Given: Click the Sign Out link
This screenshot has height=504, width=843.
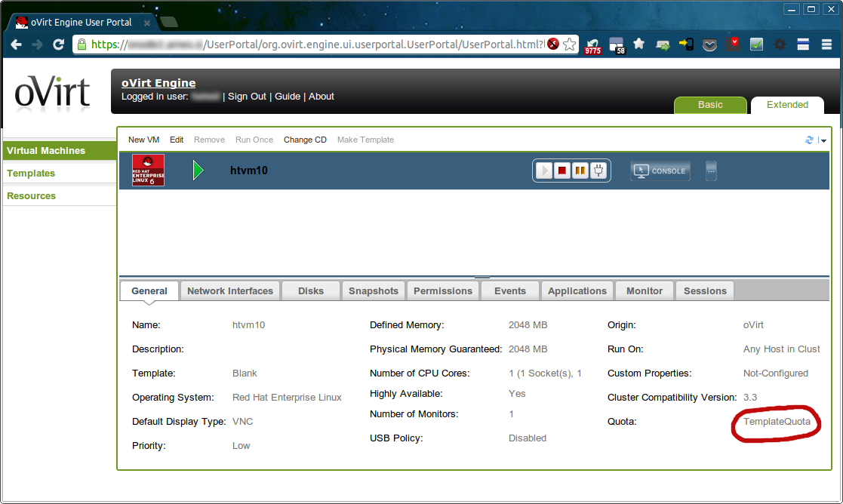Looking at the screenshot, I should pos(247,97).
